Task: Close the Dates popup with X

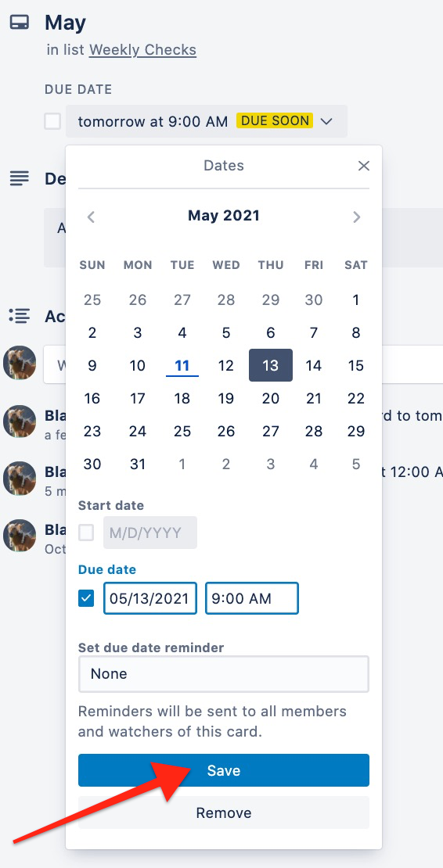Action: (363, 166)
